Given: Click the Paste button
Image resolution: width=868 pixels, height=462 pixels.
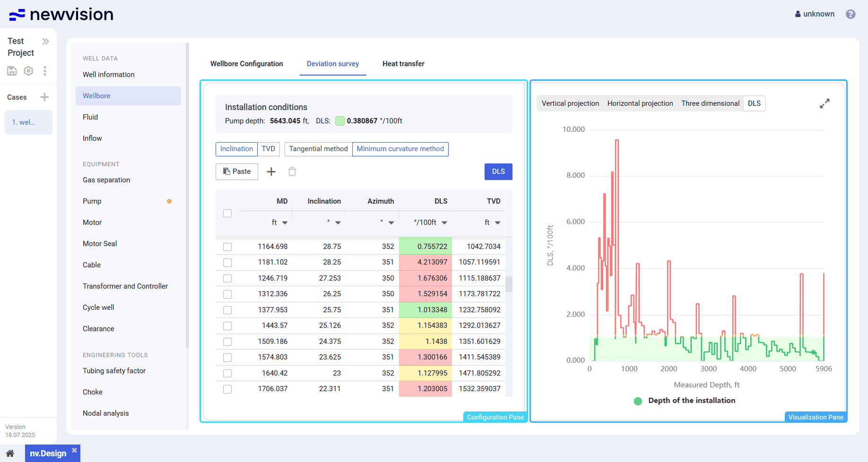Looking at the screenshot, I should (x=237, y=171).
